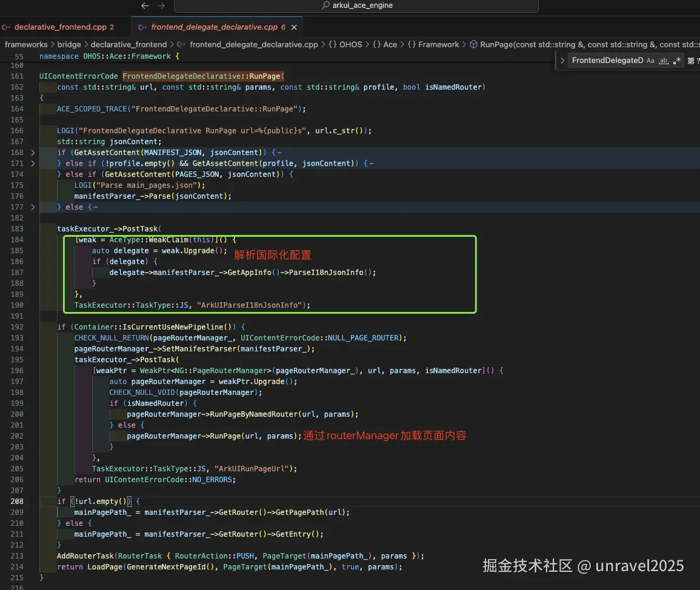This screenshot has width=700, height=590.
Task: Go forward with the right arrow icon
Action: click(x=161, y=5)
